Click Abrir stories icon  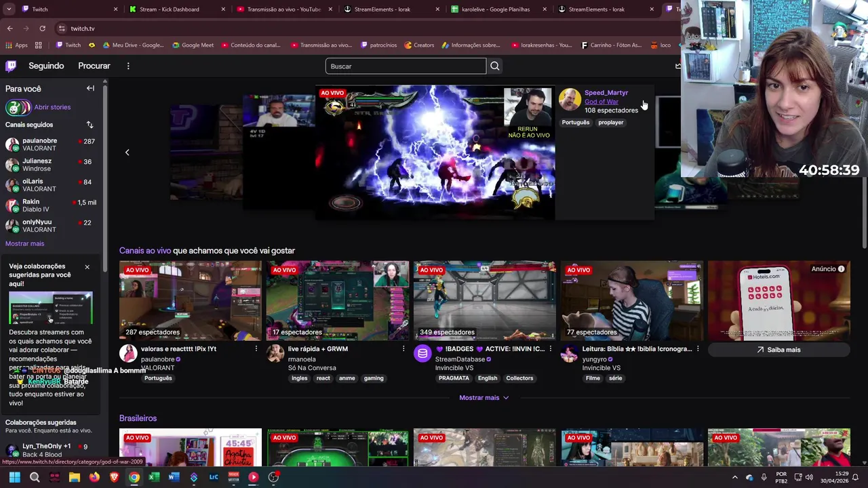[18, 107]
